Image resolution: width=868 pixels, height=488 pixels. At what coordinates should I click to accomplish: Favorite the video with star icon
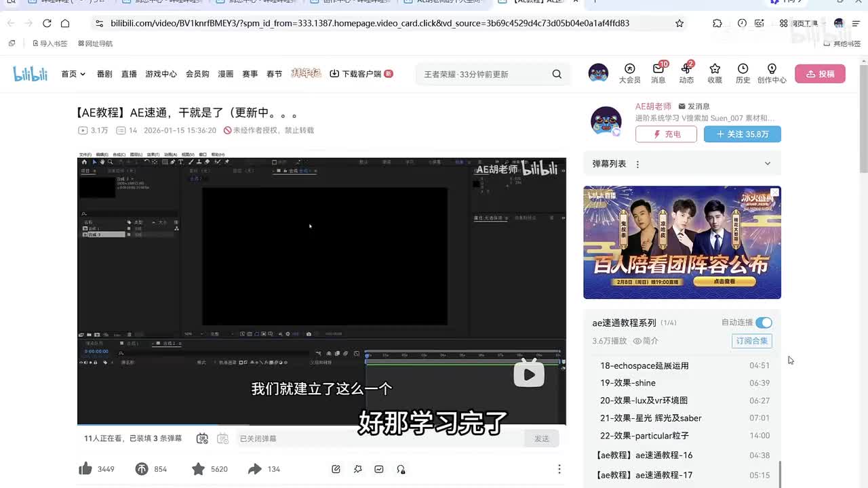click(198, 469)
